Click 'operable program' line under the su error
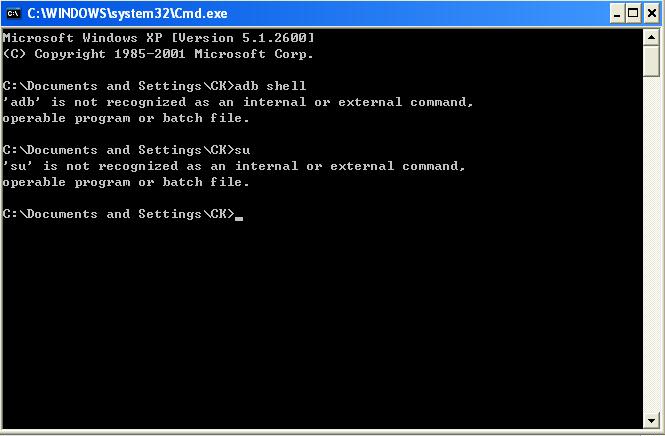The width and height of the screenshot is (665, 436). (x=126, y=182)
